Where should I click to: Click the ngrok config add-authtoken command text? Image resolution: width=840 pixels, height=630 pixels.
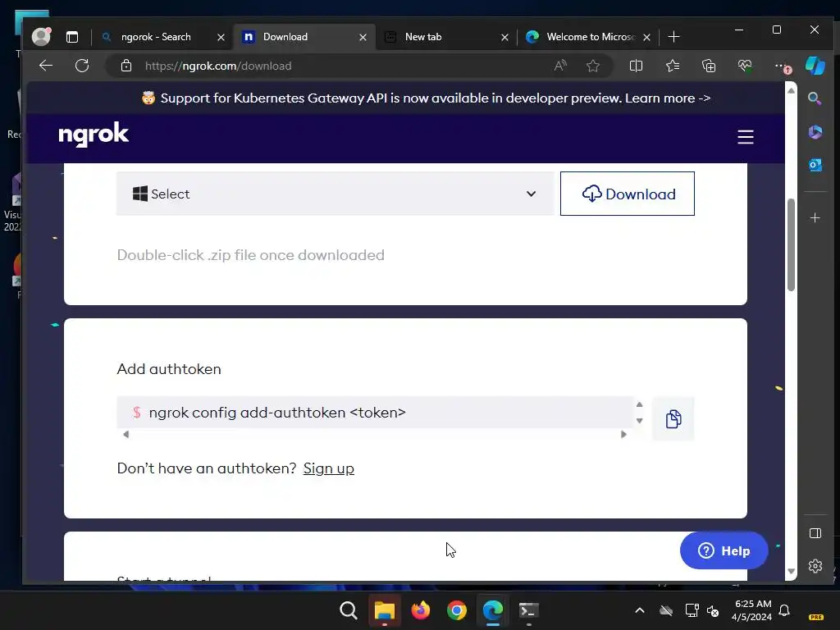(x=277, y=413)
